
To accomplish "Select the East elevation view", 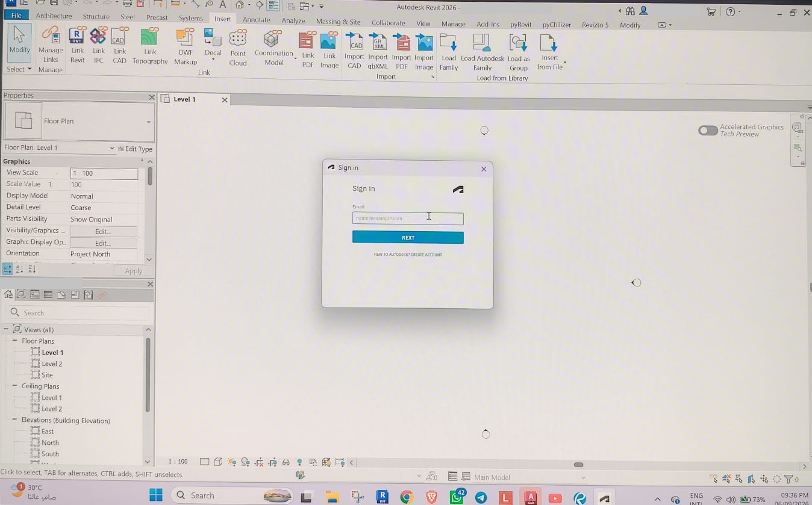I will click(48, 432).
